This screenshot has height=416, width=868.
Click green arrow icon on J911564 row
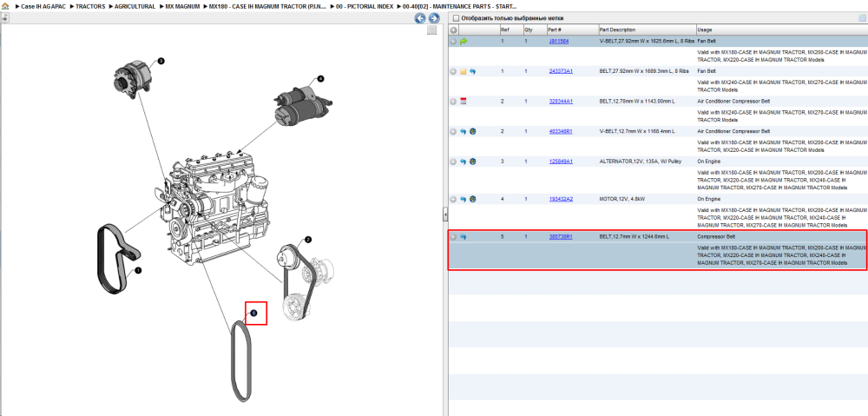point(464,41)
